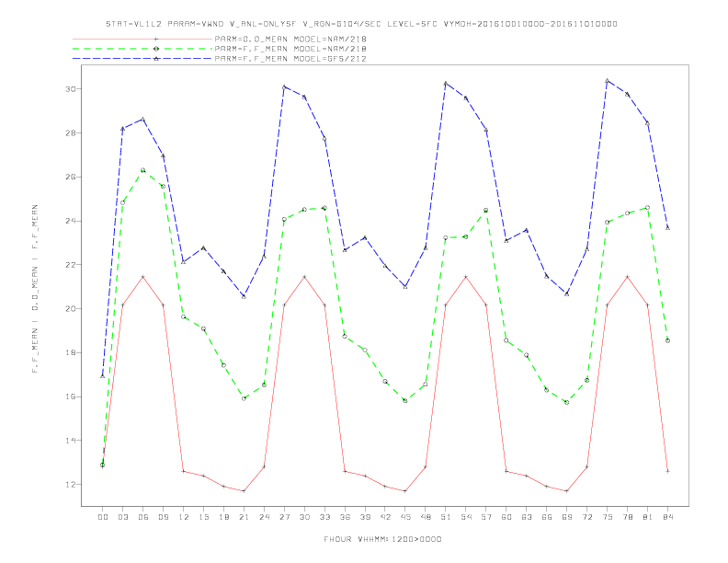Click y-axis tick label 26
This screenshot has width=728, height=563.
tap(70, 177)
